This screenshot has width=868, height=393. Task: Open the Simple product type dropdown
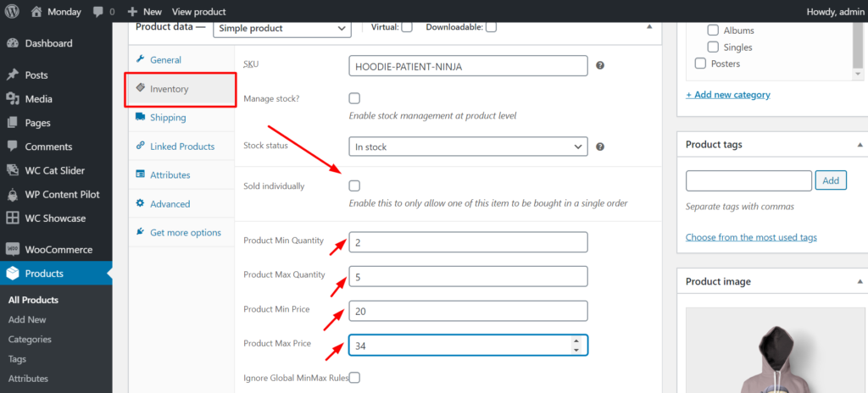(281, 28)
